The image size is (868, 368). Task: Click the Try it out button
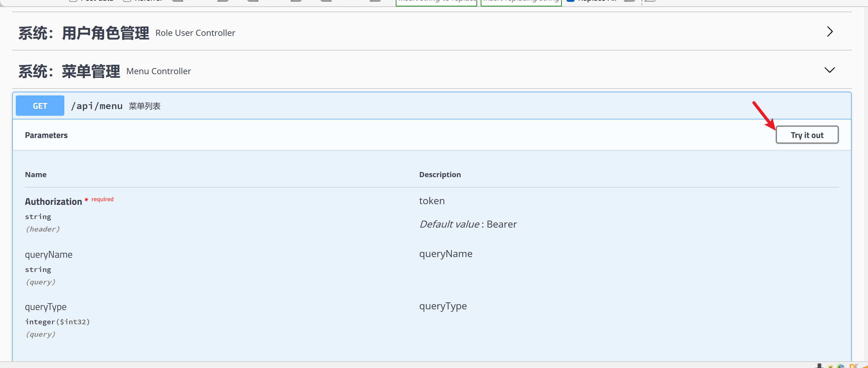pos(807,135)
